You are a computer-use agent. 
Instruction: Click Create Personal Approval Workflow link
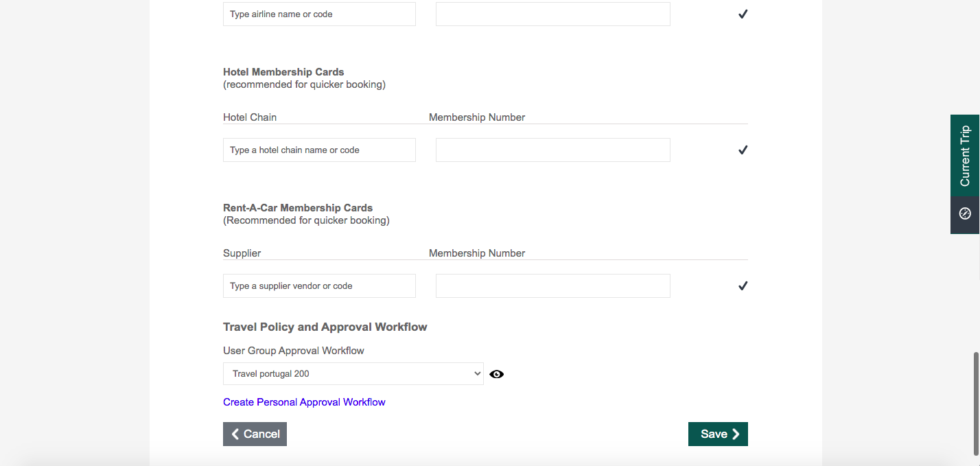pos(304,402)
